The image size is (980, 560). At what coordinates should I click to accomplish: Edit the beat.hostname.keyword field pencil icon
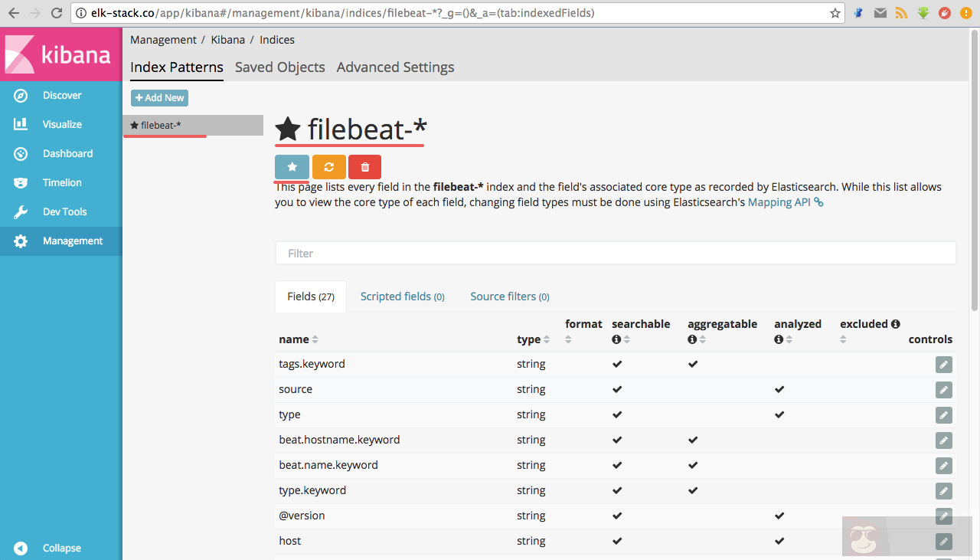pos(943,440)
